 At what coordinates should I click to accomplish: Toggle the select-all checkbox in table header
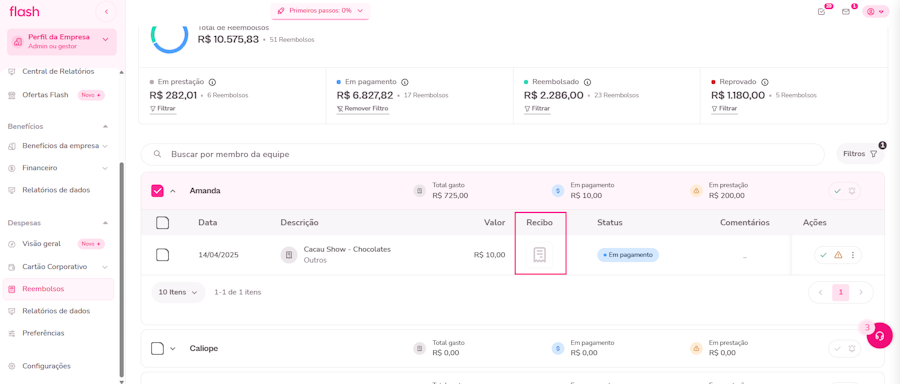[162, 223]
